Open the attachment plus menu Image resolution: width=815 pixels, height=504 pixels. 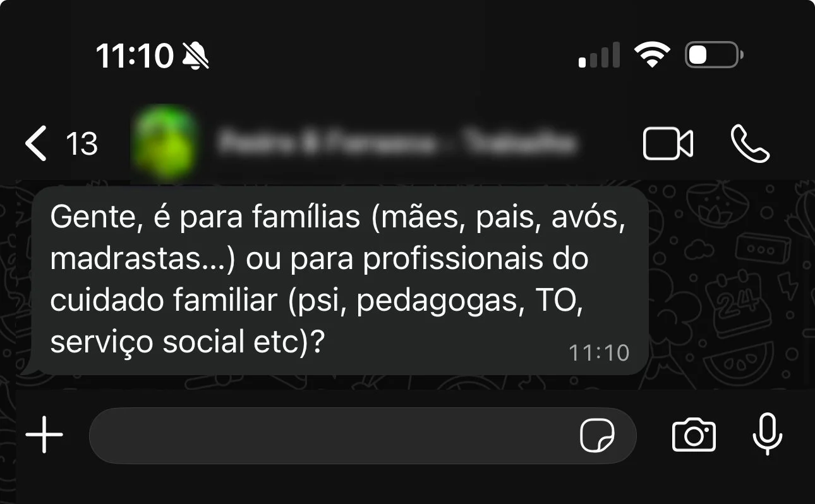tap(44, 435)
